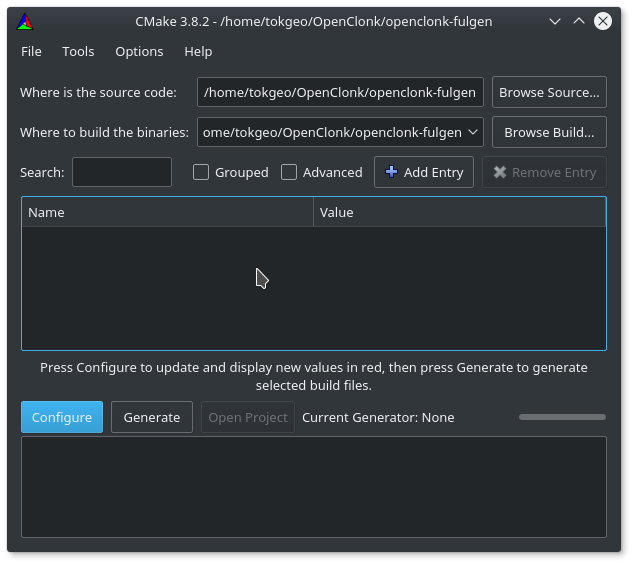This screenshot has width=634, height=565.
Task: Click Add Entry button
Action: click(424, 172)
